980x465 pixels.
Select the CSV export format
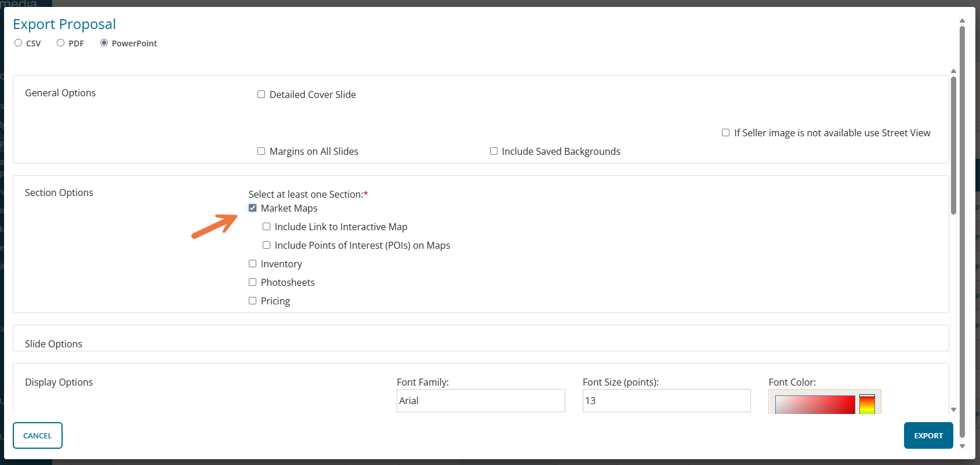(x=19, y=43)
